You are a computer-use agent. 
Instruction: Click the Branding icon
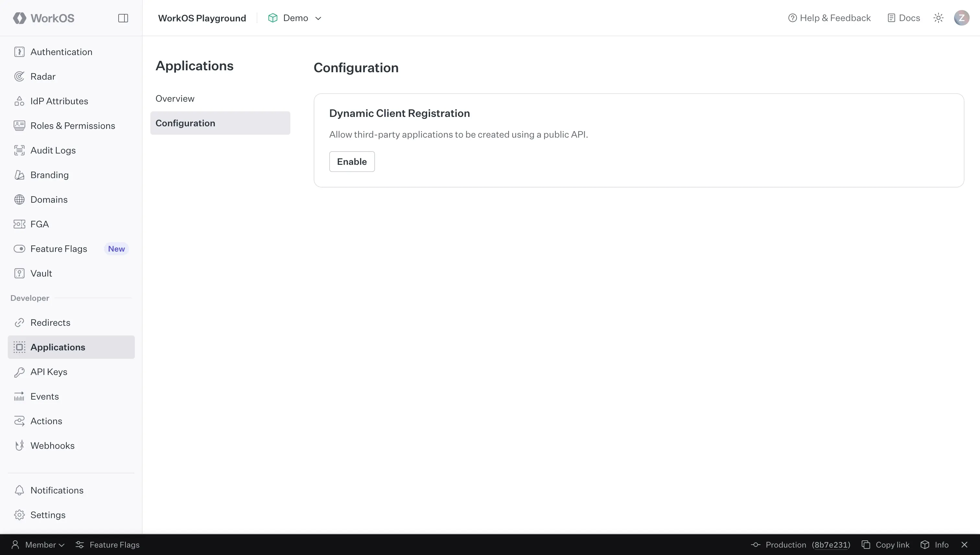point(19,175)
